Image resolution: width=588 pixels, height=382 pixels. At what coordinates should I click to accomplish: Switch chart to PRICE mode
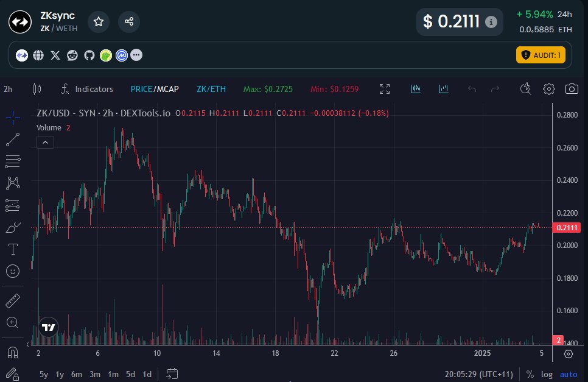(x=141, y=89)
